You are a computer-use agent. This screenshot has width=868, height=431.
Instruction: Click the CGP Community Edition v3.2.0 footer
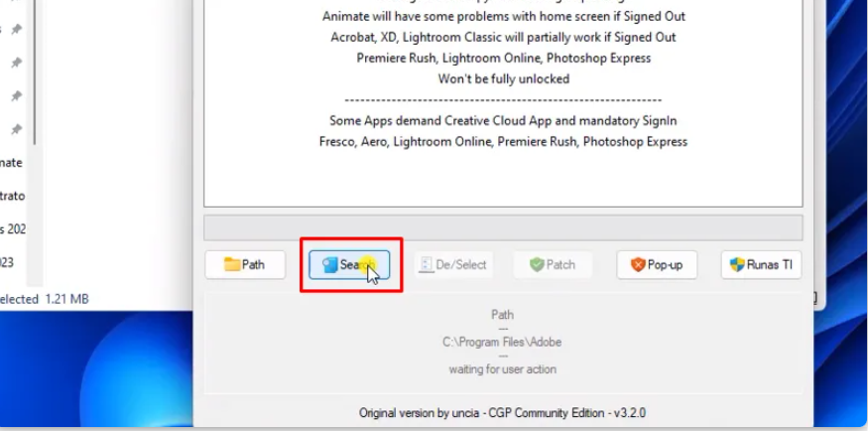coord(502,413)
